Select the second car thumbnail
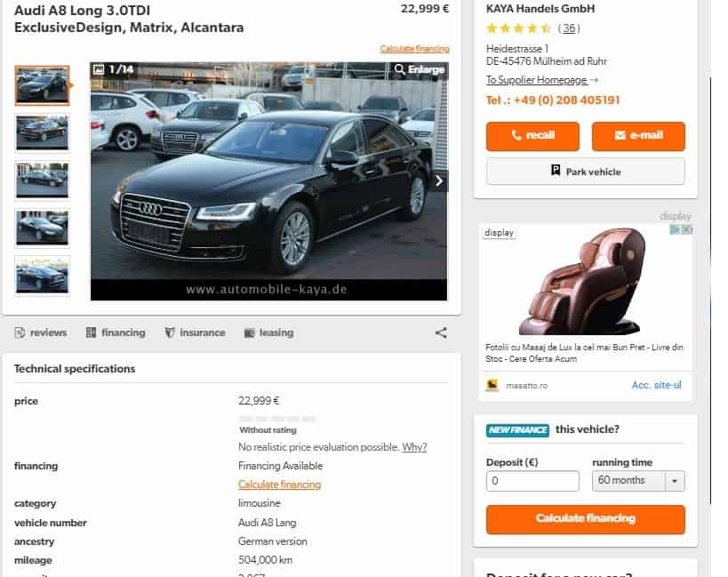Viewport: 728px width, 577px height. click(x=42, y=132)
